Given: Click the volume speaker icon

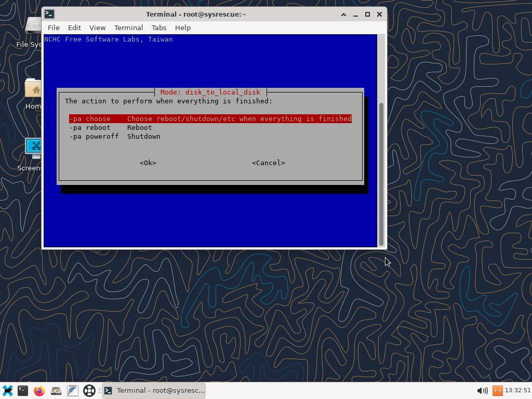Looking at the screenshot, I should (482, 390).
